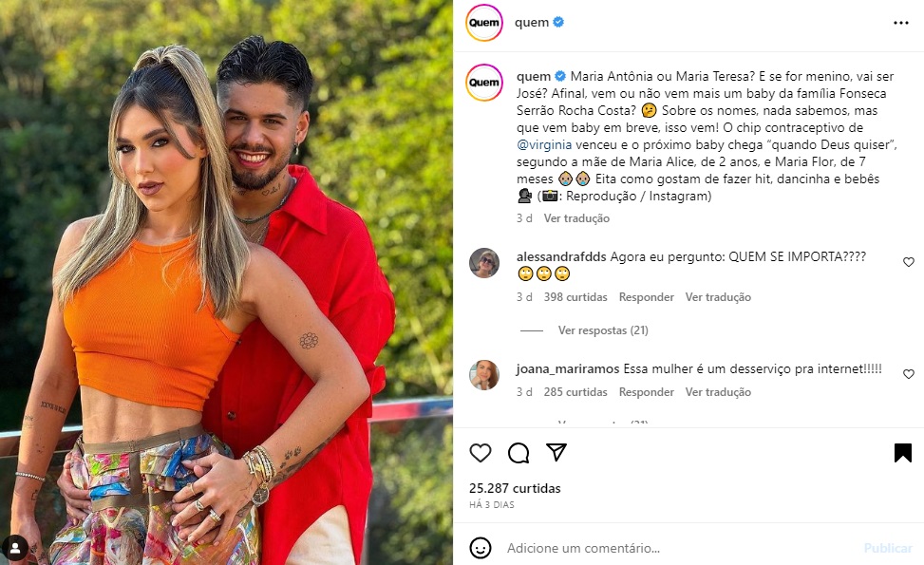Viewport: 924px width, 565px height.
Task: Click the tagged people icon on photo
Action: [x=15, y=548]
